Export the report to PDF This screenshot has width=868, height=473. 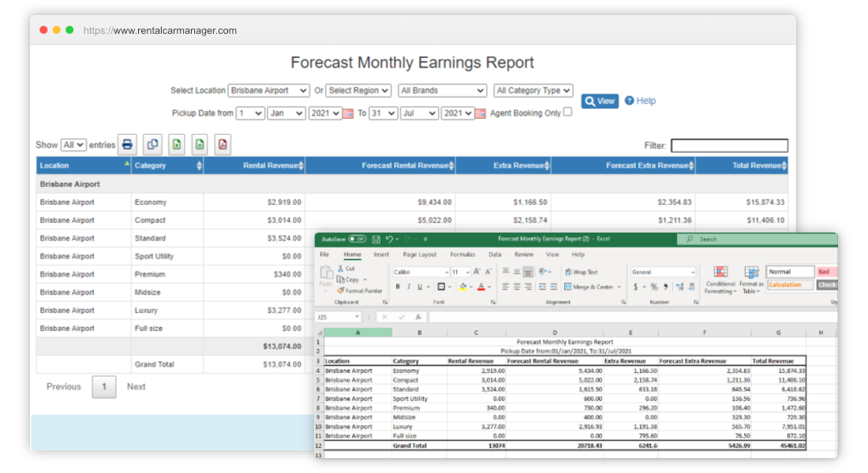pos(222,144)
